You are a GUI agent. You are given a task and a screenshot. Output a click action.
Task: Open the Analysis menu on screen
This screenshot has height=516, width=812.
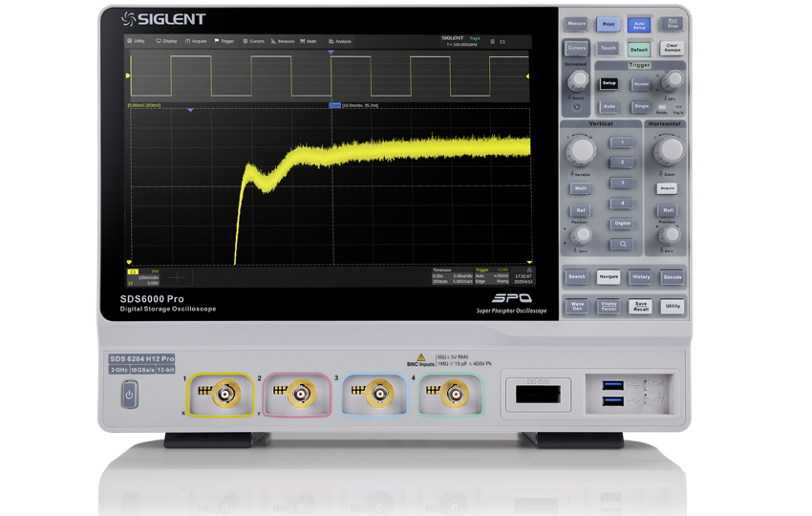pyautogui.click(x=340, y=41)
